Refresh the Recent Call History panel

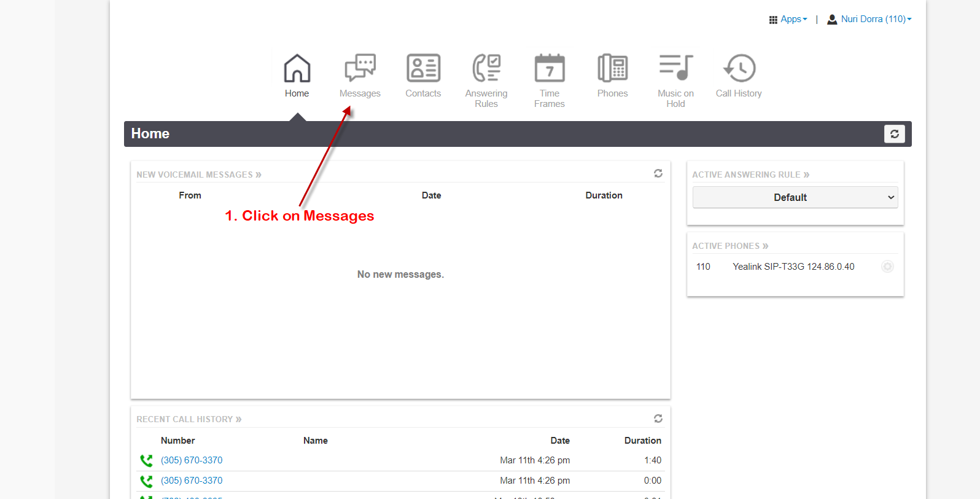coord(658,418)
